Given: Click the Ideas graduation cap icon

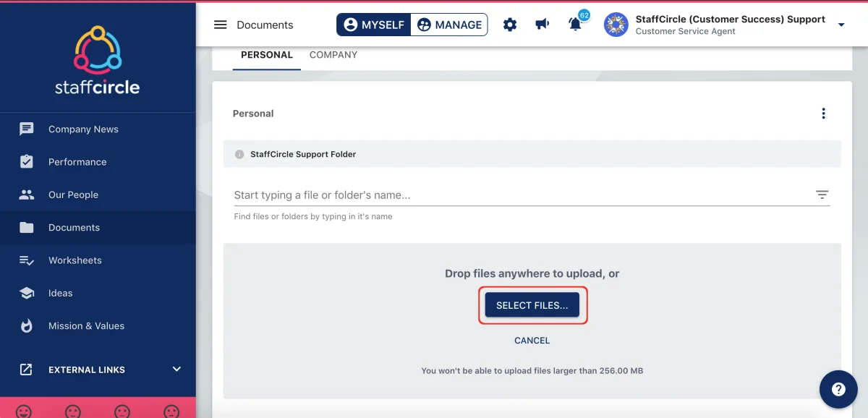Looking at the screenshot, I should point(27,293).
